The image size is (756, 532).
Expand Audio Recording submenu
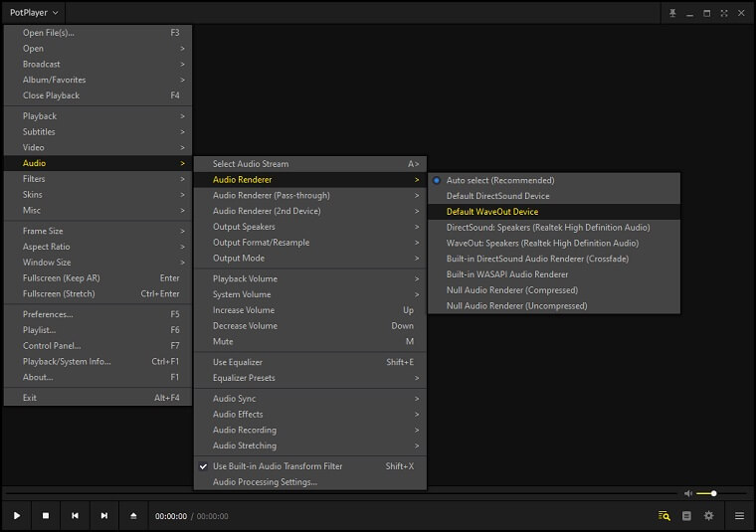click(x=310, y=430)
